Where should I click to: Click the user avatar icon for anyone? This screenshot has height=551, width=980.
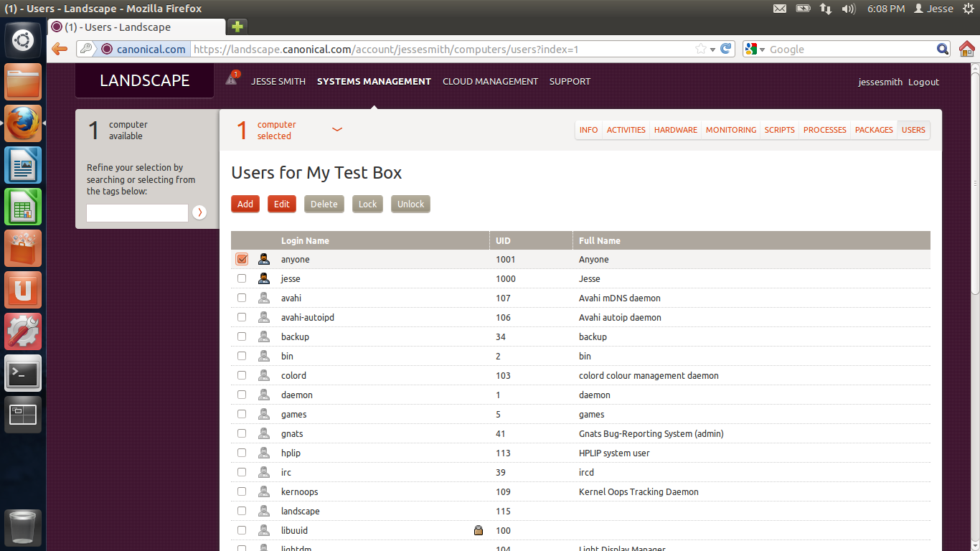pyautogui.click(x=264, y=259)
